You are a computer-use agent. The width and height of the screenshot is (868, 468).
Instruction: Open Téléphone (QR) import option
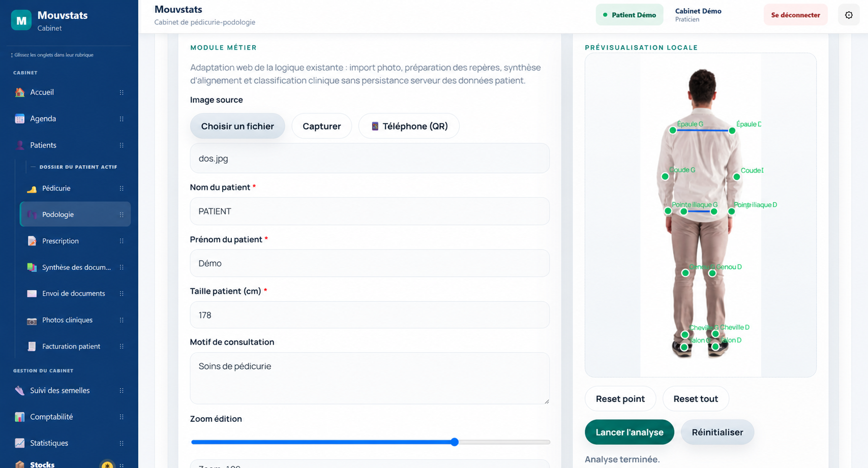(x=409, y=126)
